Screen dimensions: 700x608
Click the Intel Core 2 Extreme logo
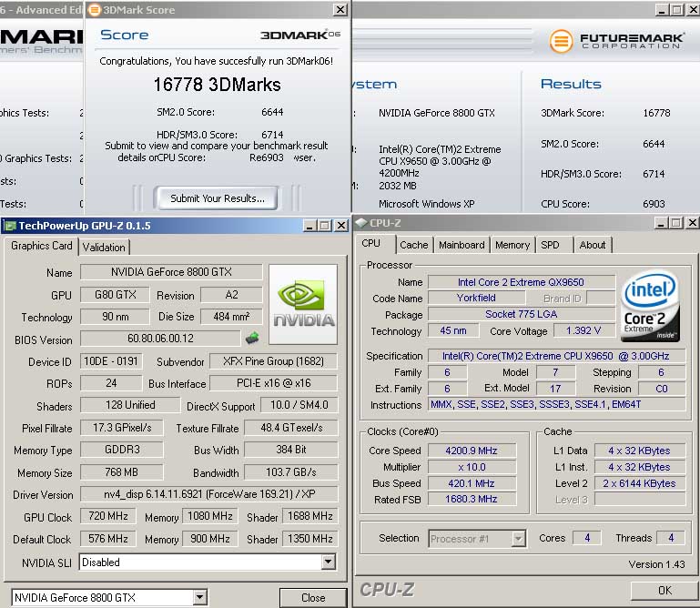coord(651,306)
